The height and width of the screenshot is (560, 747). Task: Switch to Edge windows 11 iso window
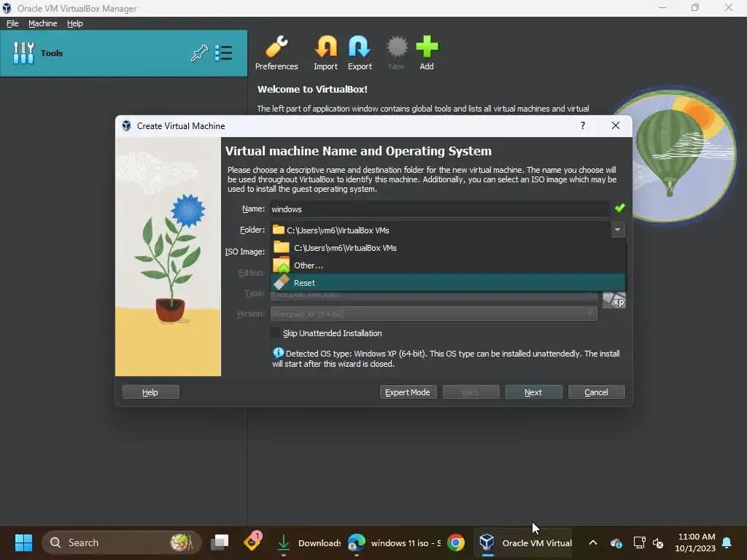point(394,542)
